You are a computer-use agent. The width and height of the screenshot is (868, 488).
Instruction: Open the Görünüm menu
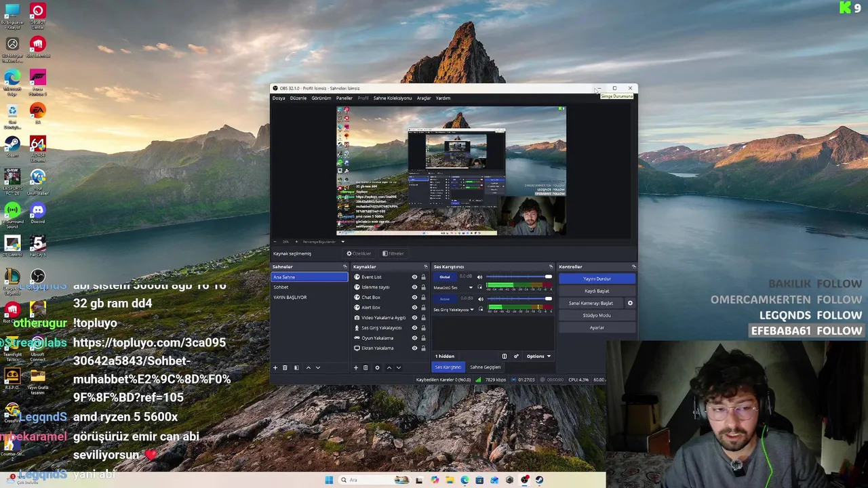tap(321, 98)
